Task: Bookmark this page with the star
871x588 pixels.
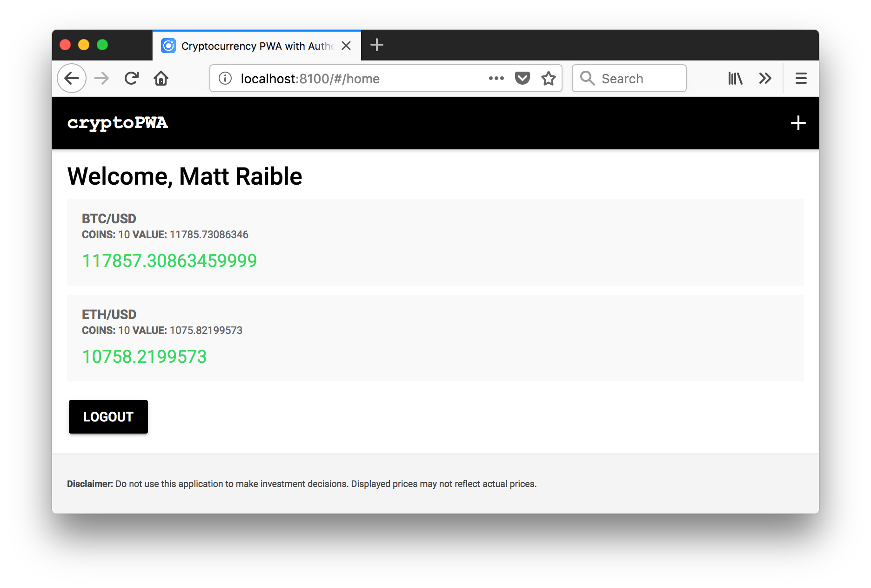Action: click(x=549, y=79)
